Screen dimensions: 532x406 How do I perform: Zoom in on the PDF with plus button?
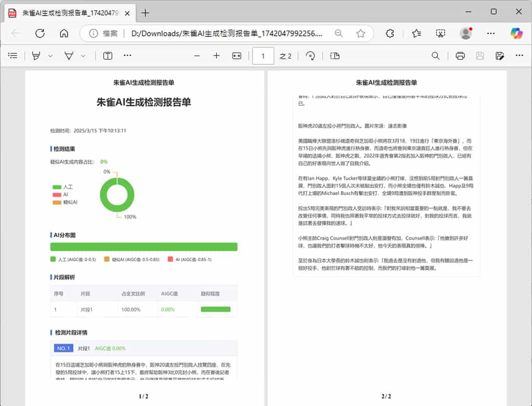click(217, 56)
